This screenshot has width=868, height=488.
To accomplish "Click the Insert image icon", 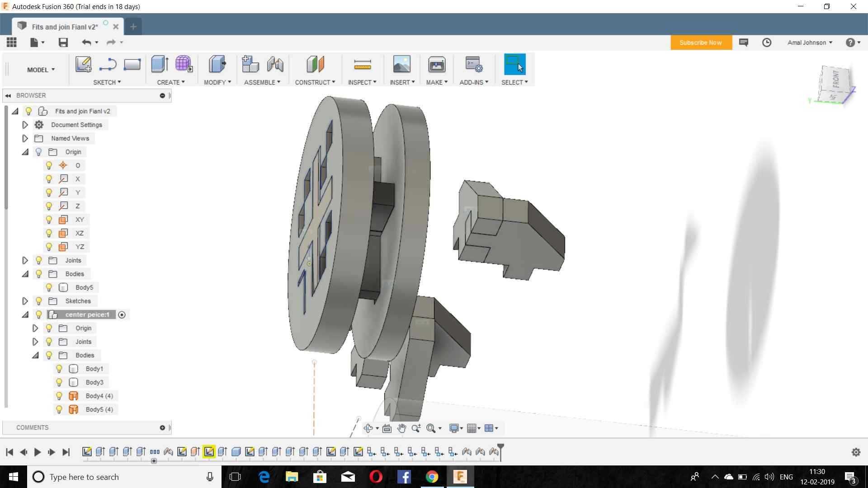I will (401, 64).
